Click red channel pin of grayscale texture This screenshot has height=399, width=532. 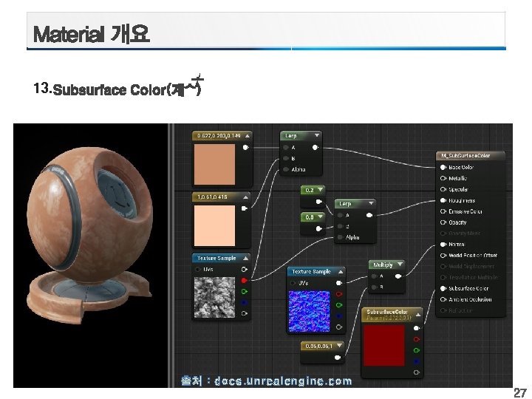[x=245, y=281]
